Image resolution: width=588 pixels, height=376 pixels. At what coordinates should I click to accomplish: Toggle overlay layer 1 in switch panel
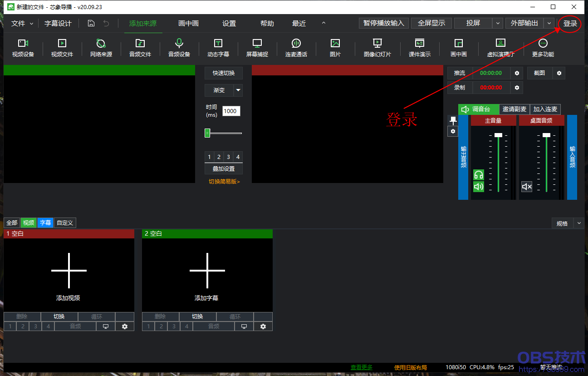pos(209,157)
